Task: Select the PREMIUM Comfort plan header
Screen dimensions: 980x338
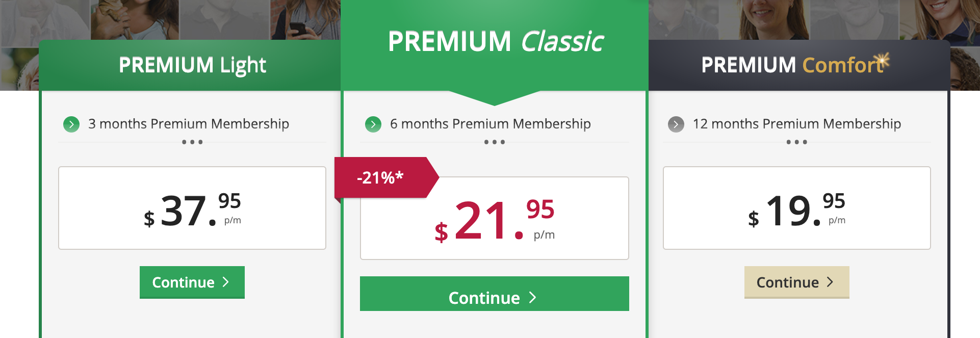Action: pos(799,65)
